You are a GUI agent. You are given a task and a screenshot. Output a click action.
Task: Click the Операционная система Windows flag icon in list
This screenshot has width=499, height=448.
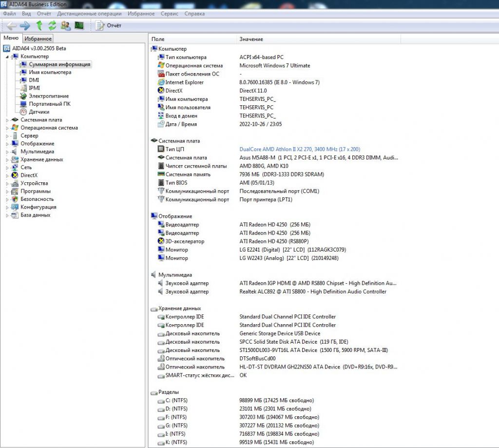161,65
